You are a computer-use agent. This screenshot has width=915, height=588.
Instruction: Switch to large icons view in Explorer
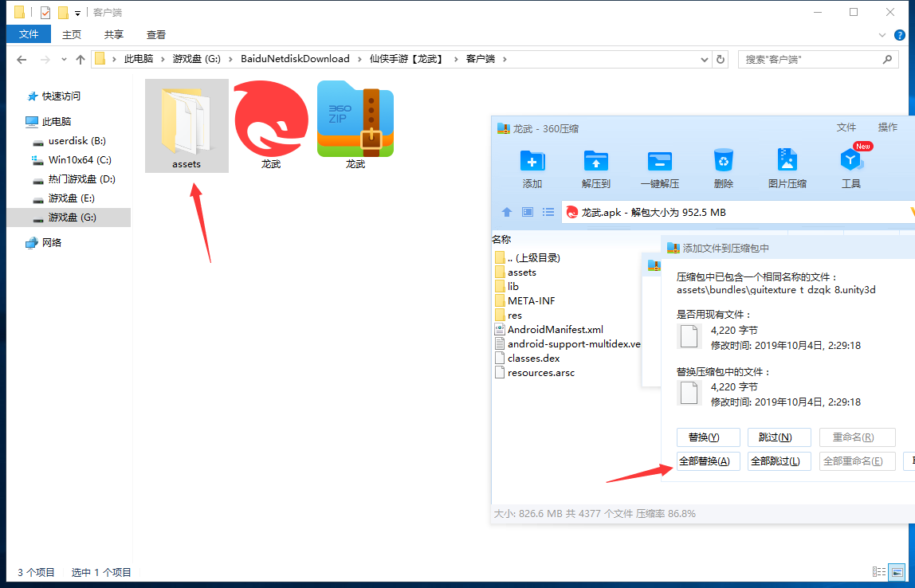(x=897, y=572)
